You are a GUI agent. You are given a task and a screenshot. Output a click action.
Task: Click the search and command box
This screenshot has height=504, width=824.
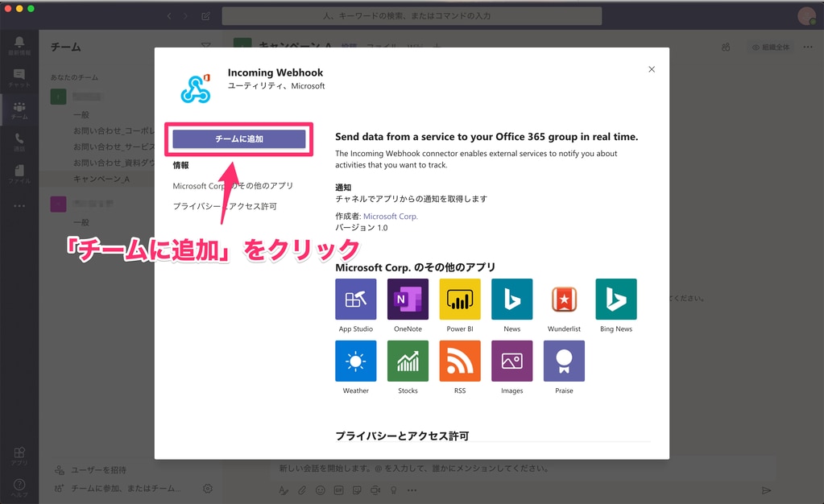click(x=412, y=16)
